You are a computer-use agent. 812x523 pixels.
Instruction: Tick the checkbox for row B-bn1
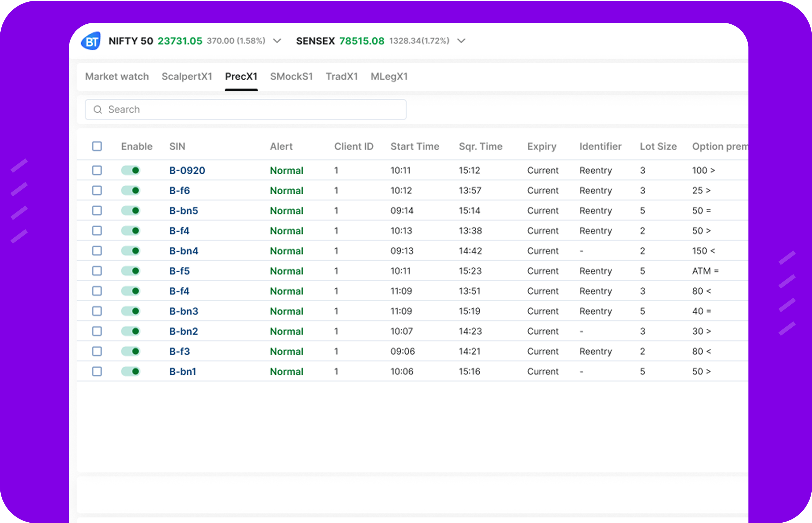pyautogui.click(x=97, y=372)
